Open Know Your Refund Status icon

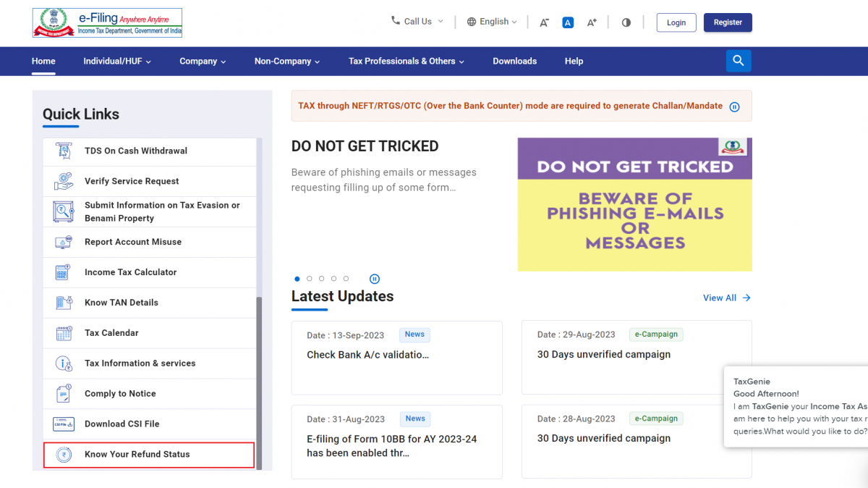click(x=61, y=455)
